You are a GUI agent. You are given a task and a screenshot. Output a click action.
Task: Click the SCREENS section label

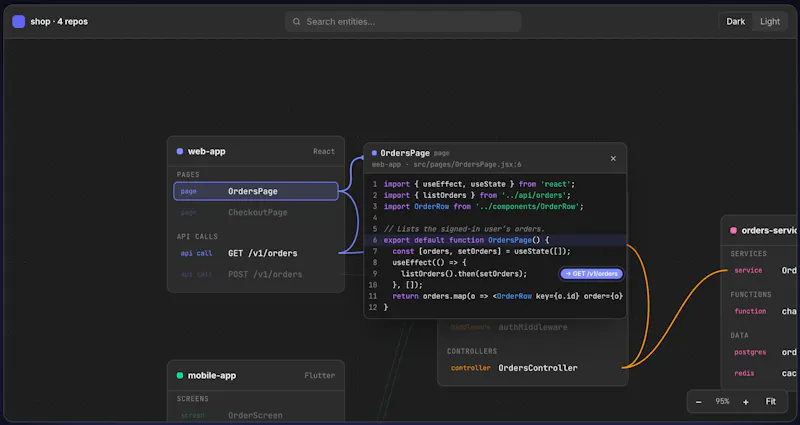pyautogui.click(x=192, y=398)
